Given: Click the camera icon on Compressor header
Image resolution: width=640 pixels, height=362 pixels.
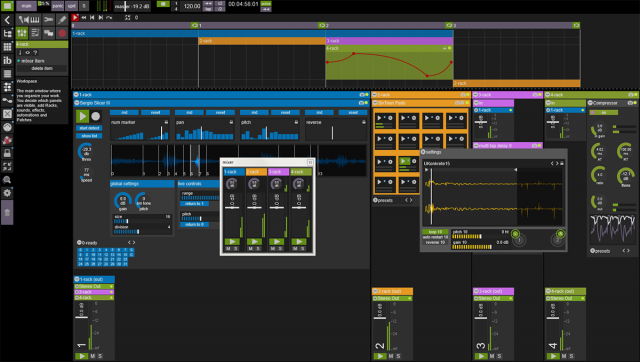Looking at the screenshot, I should point(630,103).
